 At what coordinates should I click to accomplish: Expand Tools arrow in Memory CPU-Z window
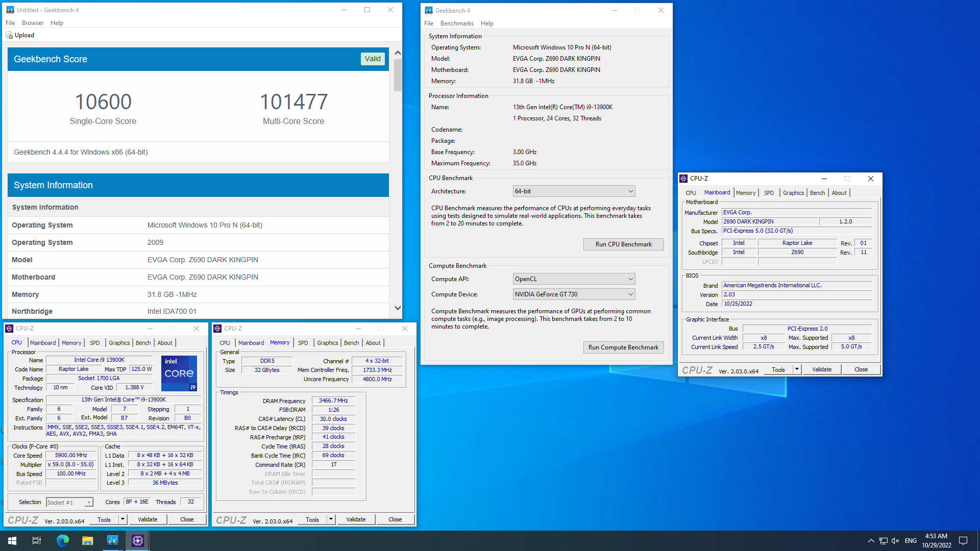coord(331,519)
